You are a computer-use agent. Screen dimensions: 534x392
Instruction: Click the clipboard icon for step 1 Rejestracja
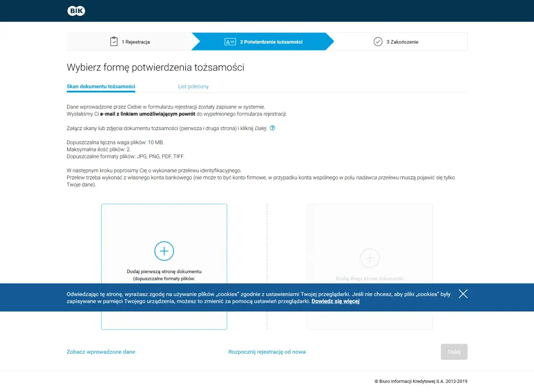(x=114, y=42)
